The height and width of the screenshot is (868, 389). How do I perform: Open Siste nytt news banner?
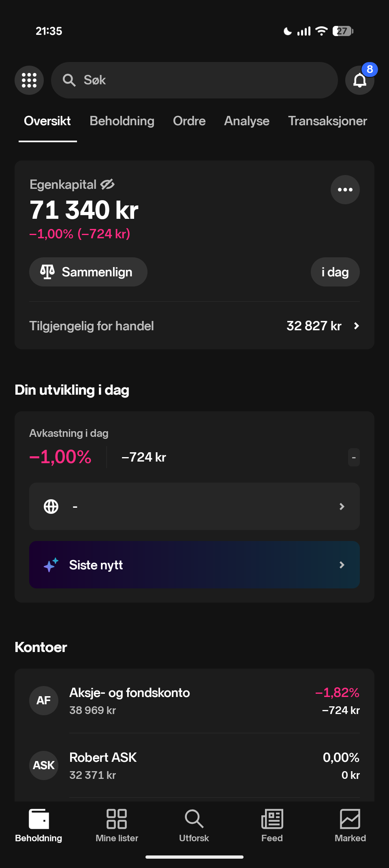(194, 564)
